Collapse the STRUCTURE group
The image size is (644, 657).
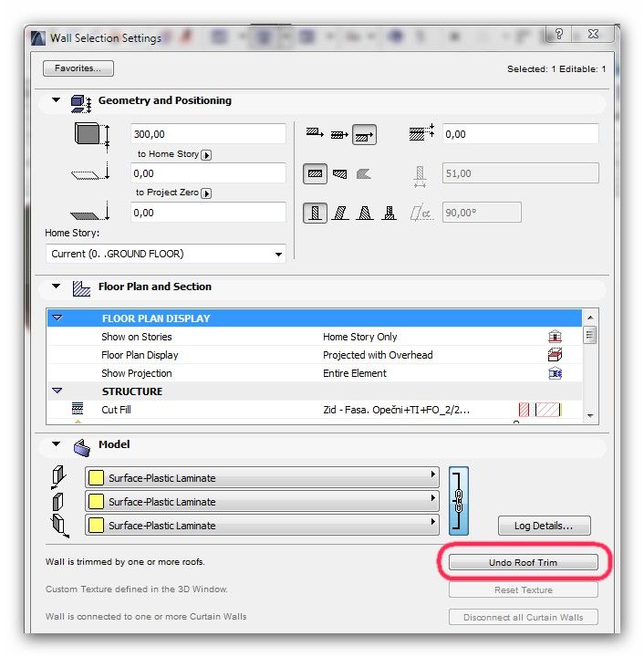point(57,391)
